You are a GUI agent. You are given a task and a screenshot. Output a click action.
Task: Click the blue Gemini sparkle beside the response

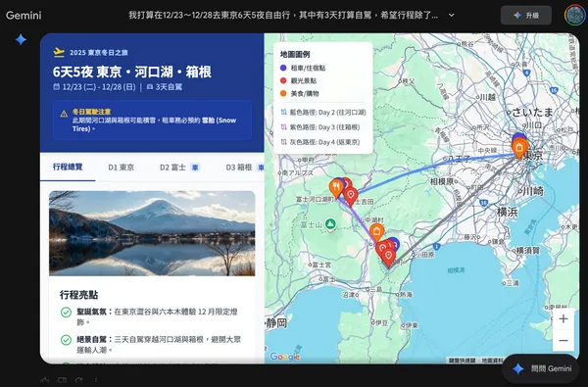(21, 39)
